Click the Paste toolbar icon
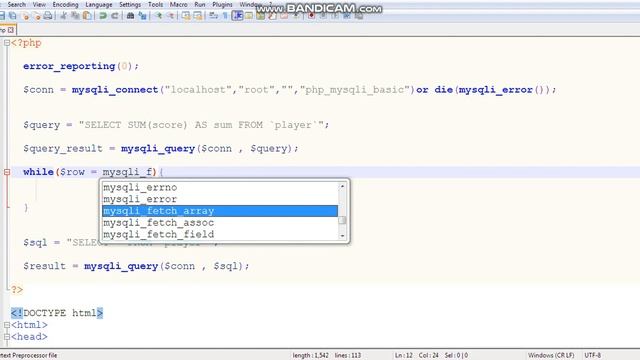 point(87,16)
